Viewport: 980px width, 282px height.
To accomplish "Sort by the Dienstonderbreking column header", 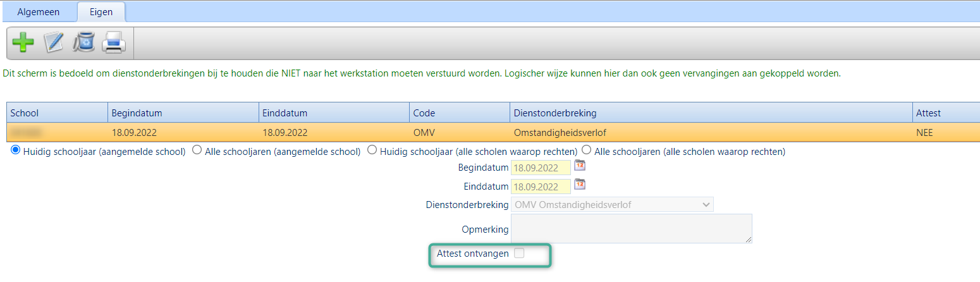I will point(711,113).
